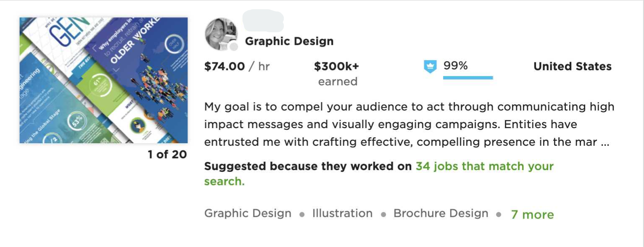Click the gray availability status dot
This screenshot has height=247, width=644.
pos(233,47)
